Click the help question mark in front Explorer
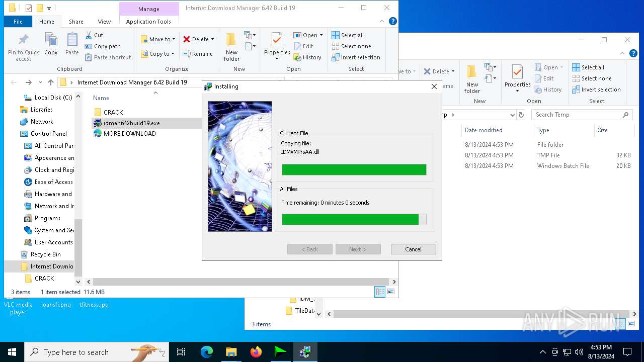This screenshot has width=644, height=362. click(x=393, y=21)
